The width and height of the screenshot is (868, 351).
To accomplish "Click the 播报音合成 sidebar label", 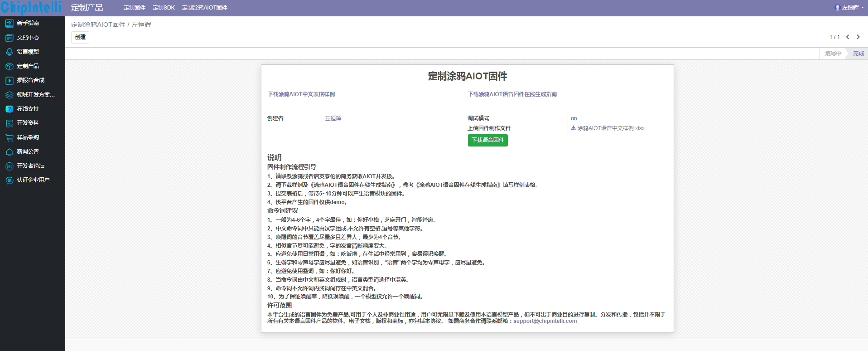I will (x=31, y=80).
